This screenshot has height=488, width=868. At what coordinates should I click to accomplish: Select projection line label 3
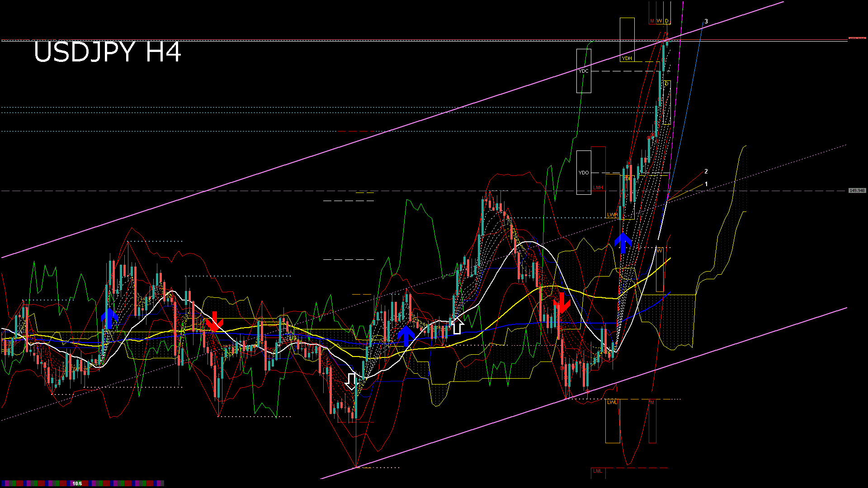pyautogui.click(x=706, y=21)
